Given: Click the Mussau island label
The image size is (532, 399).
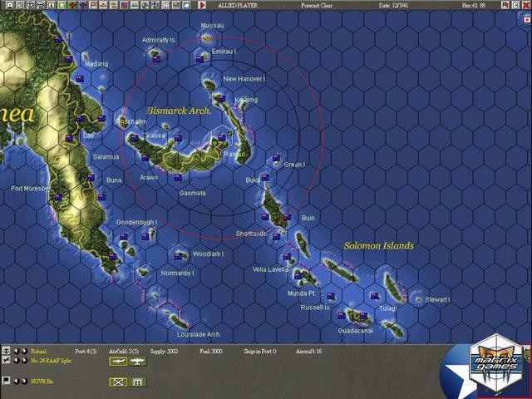Looking at the screenshot, I should tap(212, 26).
